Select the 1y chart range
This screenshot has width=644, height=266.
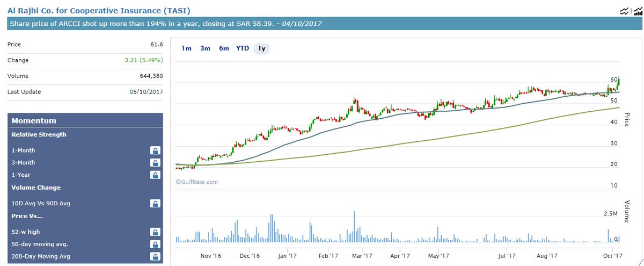coord(261,48)
